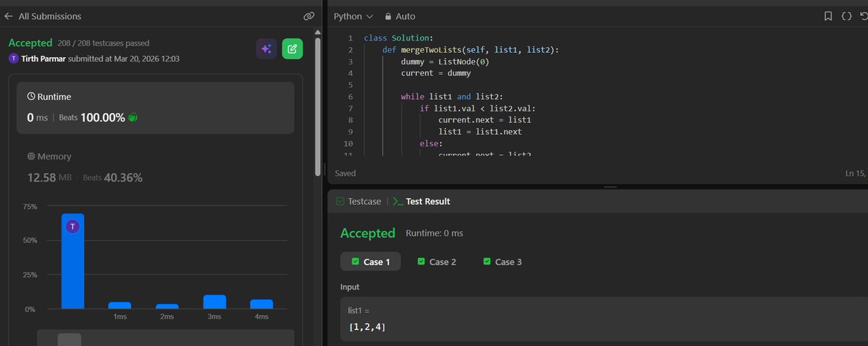
Task: Click 'dummy = ListNode(0)' code line
Action: (x=445, y=62)
